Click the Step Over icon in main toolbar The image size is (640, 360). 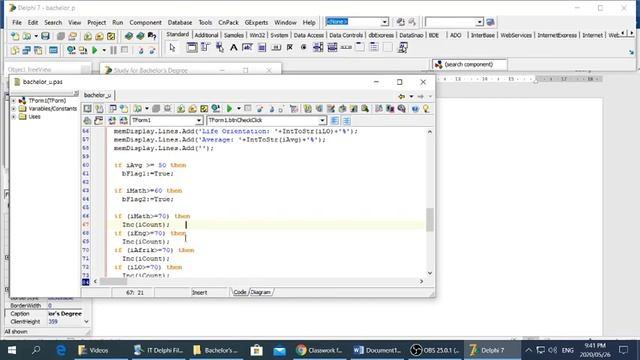click(x=152, y=50)
